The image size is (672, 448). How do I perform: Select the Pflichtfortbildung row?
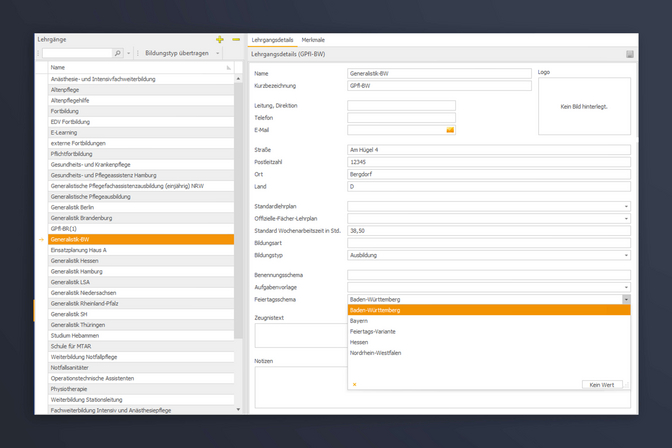[x=141, y=154]
